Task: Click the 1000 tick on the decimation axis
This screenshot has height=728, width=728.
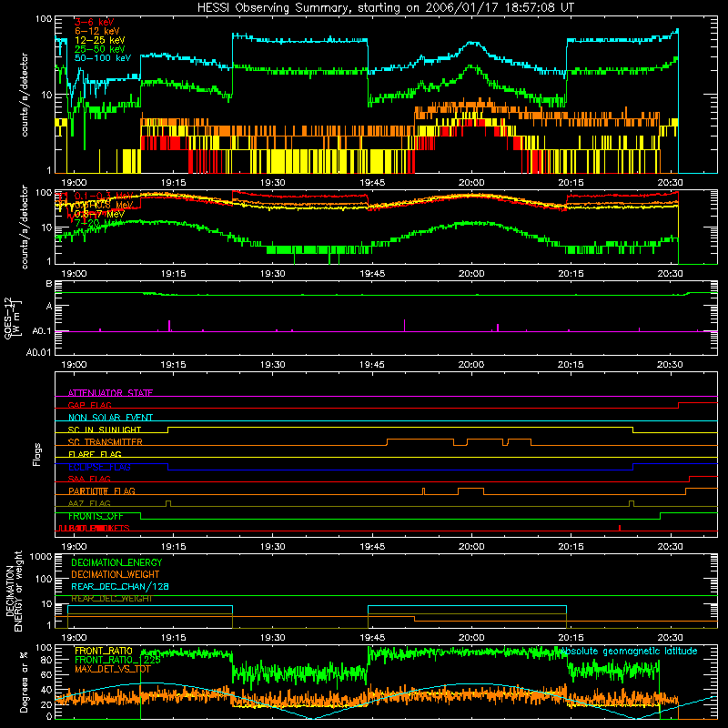Action: click(41, 557)
